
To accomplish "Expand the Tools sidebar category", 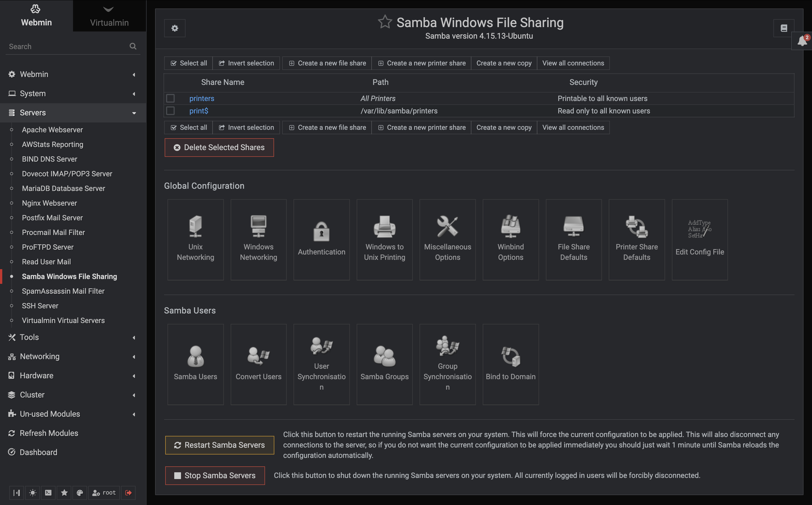I will [73, 337].
